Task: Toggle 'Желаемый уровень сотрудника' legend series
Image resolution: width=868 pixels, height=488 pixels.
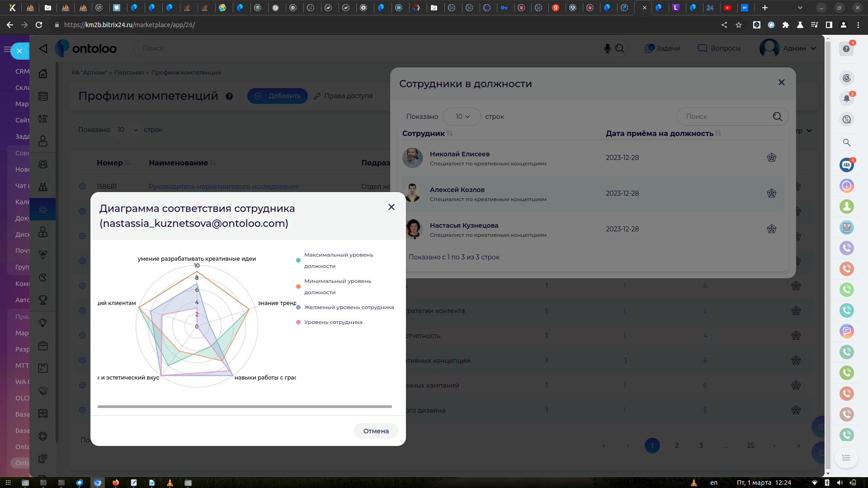Action: tap(349, 307)
